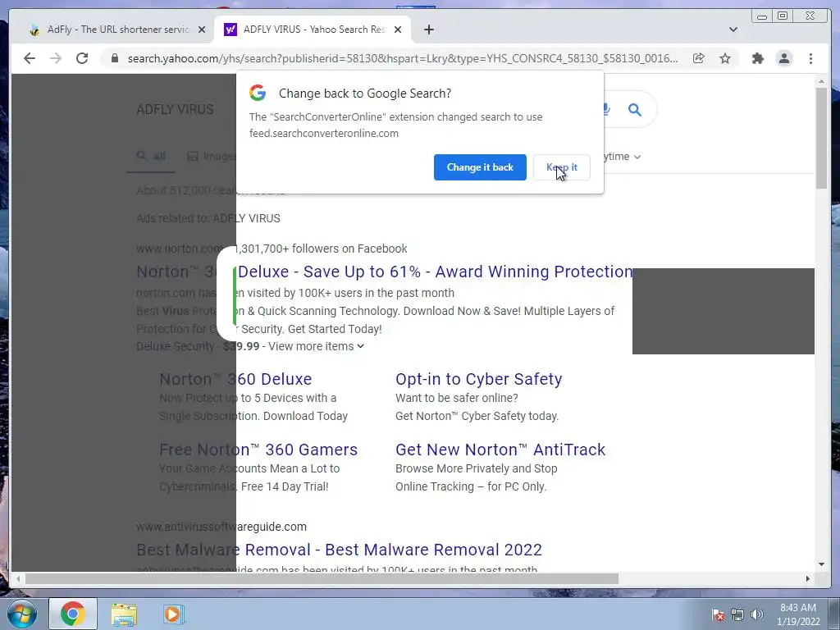Share this page via address bar icon
This screenshot has width=840, height=630.
tap(699, 58)
